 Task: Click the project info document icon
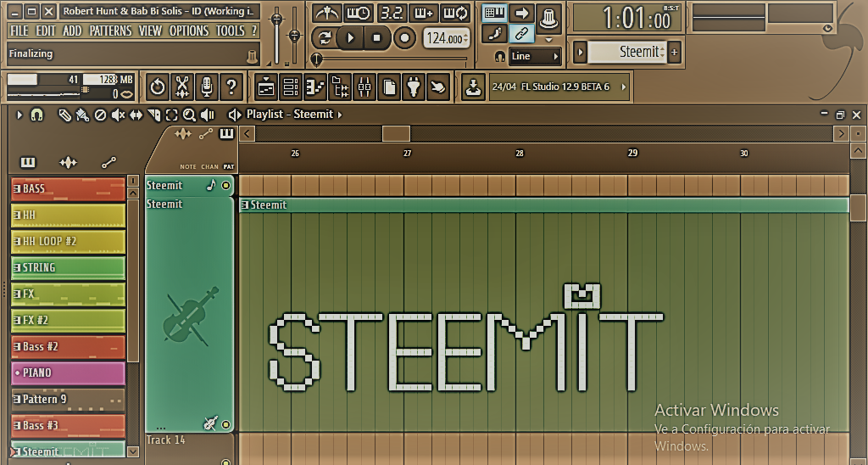tap(389, 87)
